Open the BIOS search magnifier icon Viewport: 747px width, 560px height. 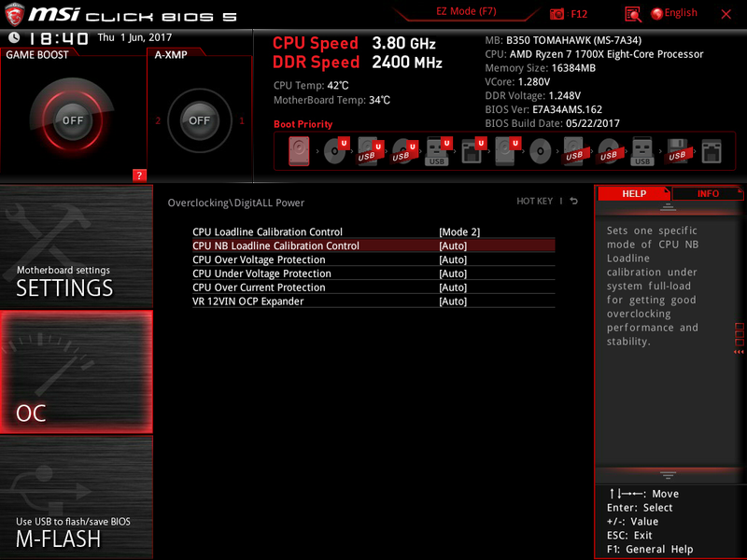pyautogui.click(x=633, y=14)
